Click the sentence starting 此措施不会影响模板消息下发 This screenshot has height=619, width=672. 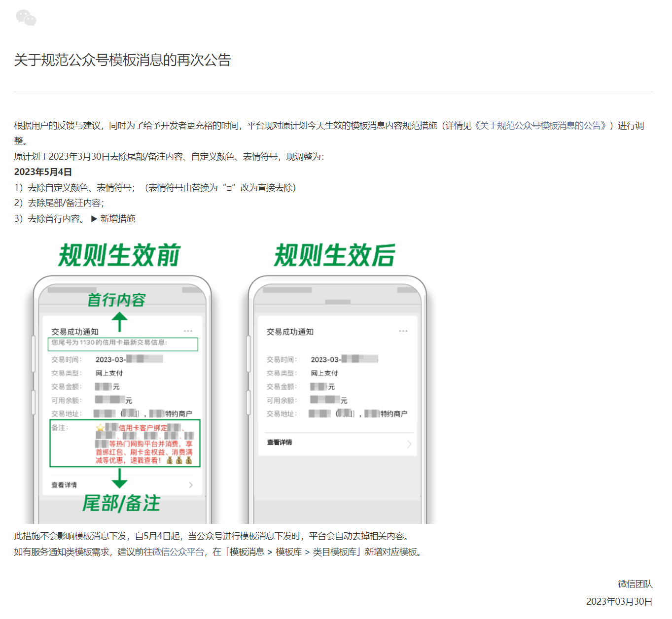pyautogui.click(x=213, y=536)
